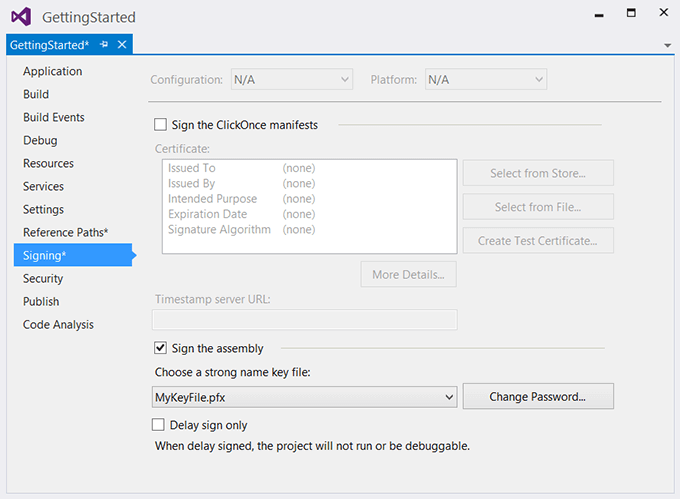Click Select from Store button
680x499 pixels.
click(x=538, y=173)
